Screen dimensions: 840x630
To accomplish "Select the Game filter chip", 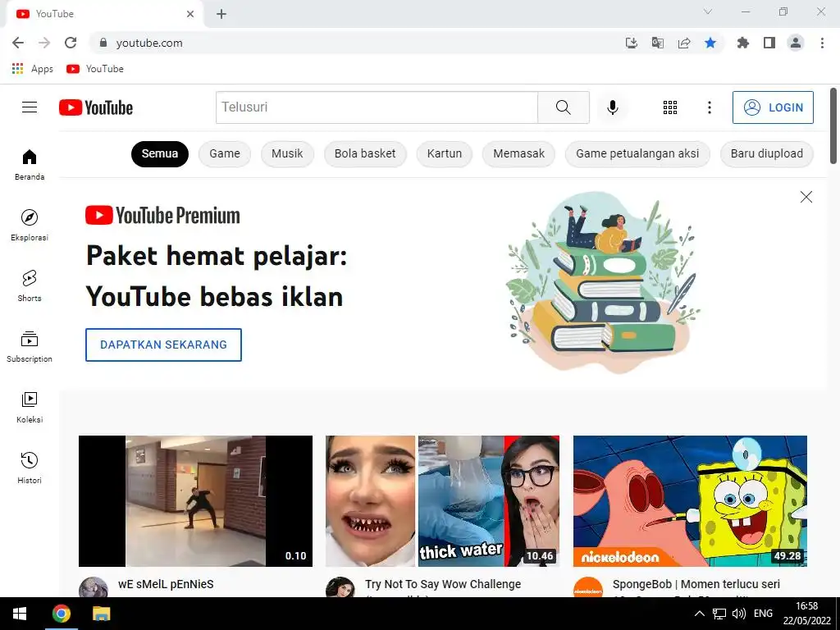I will (225, 153).
